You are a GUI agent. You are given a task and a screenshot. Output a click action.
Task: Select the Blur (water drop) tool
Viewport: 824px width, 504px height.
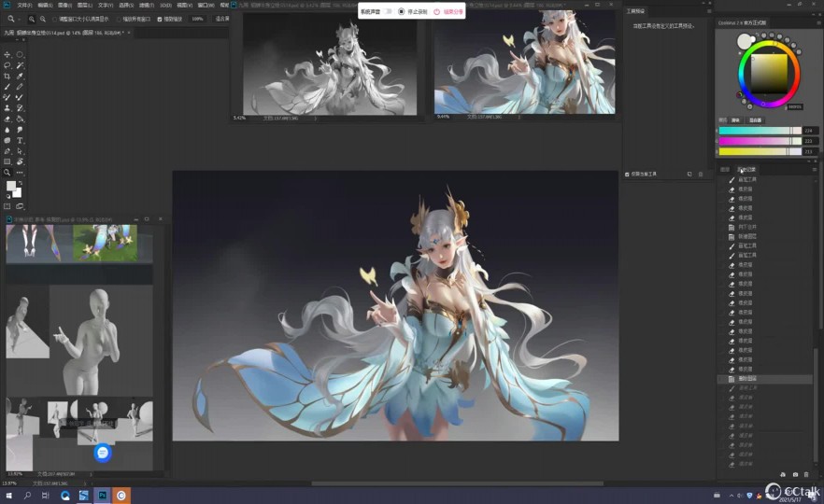(x=7, y=130)
